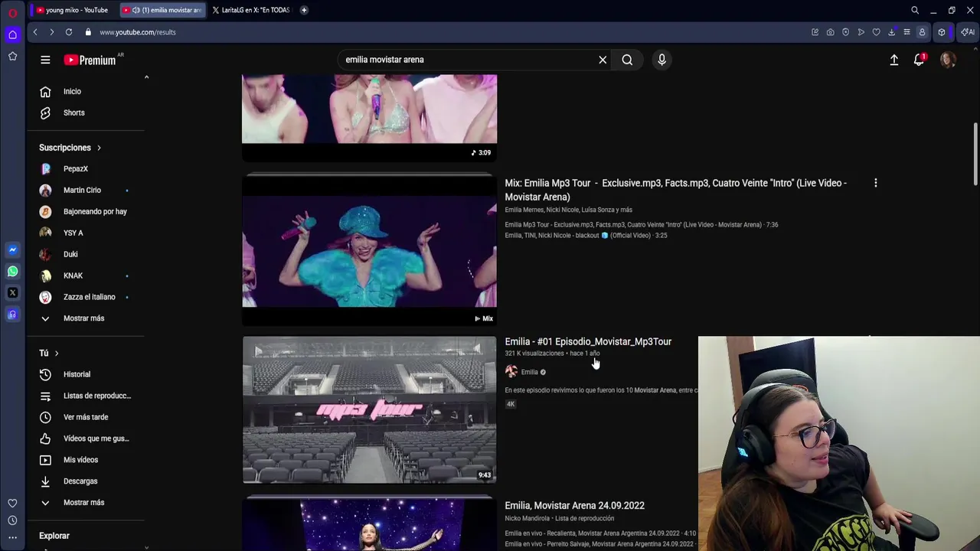Open Mix: Emilia Mp3 Tour title link
This screenshot has width=980, height=551.
click(676, 190)
